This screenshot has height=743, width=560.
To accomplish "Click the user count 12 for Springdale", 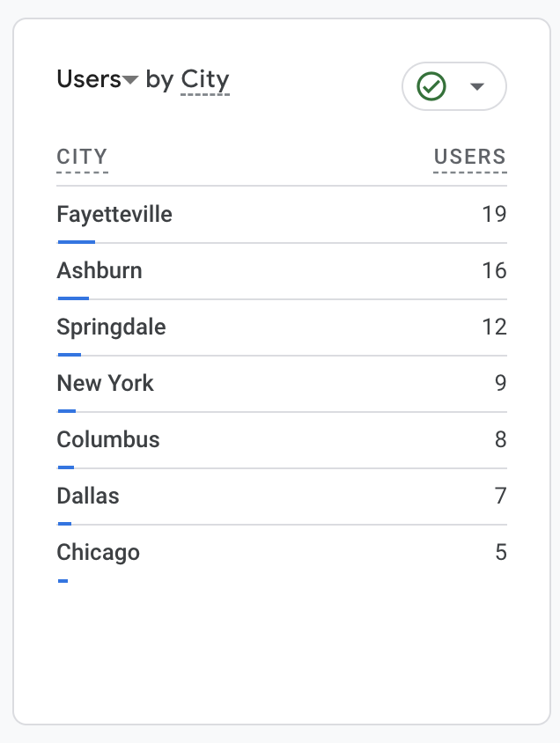I will (x=494, y=327).
